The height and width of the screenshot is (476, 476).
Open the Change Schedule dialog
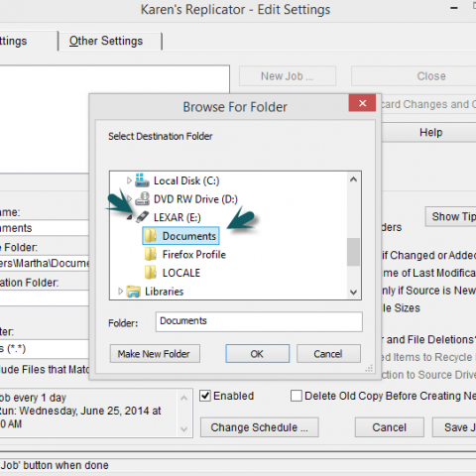[260, 427]
